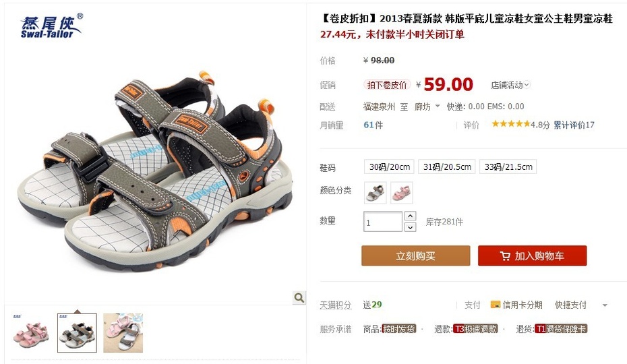This screenshot has width=627, height=364.
Task: Expand the payment options arrow
Action: click(x=605, y=305)
